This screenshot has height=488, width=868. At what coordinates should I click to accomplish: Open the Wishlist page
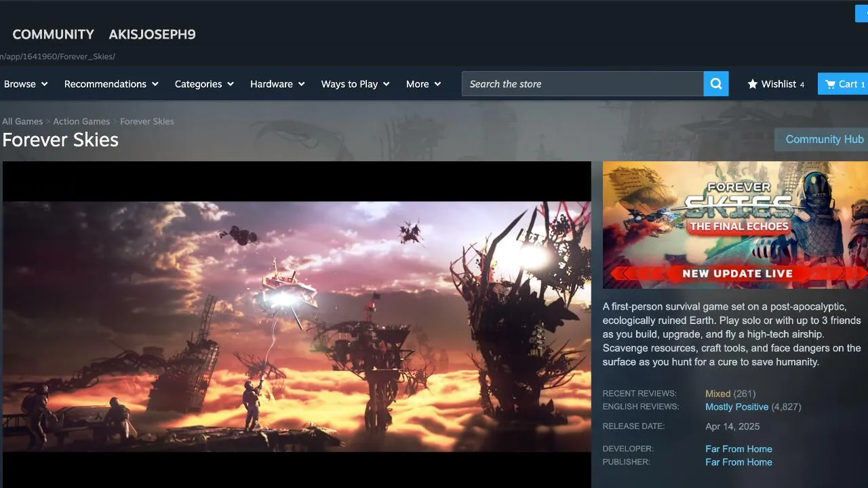click(776, 84)
